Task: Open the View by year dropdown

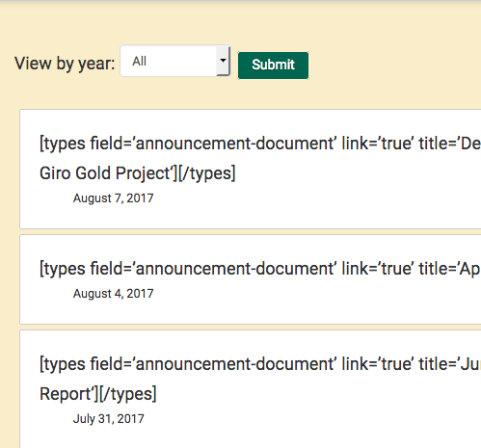Action: tap(175, 61)
